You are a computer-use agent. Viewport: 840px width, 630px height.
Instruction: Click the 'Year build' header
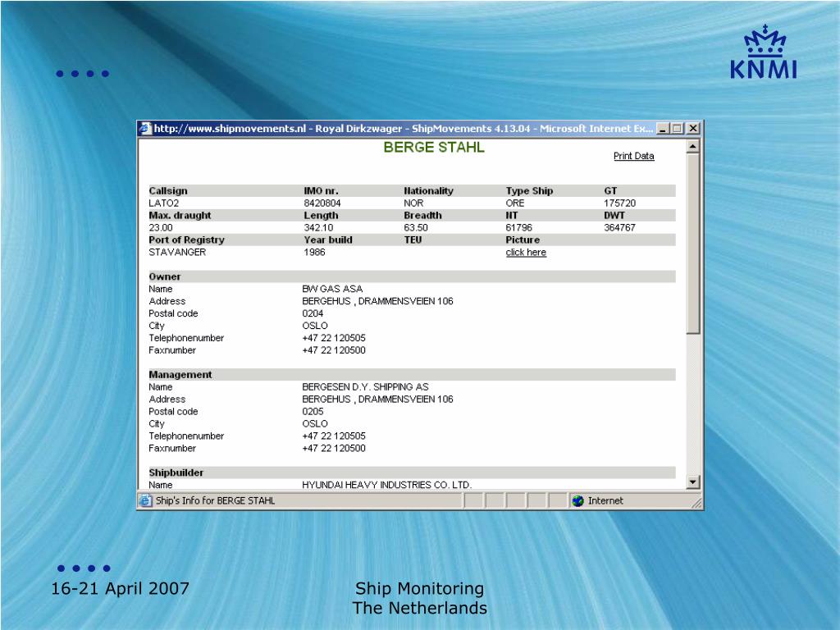point(328,240)
